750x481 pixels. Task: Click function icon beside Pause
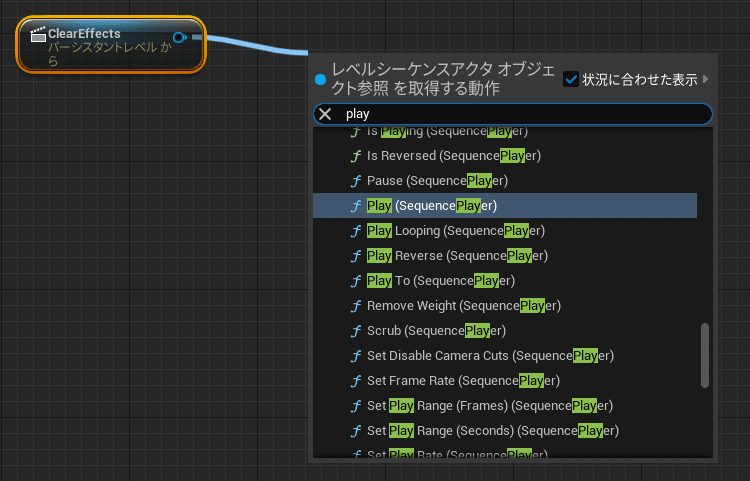(x=355, y=181)
